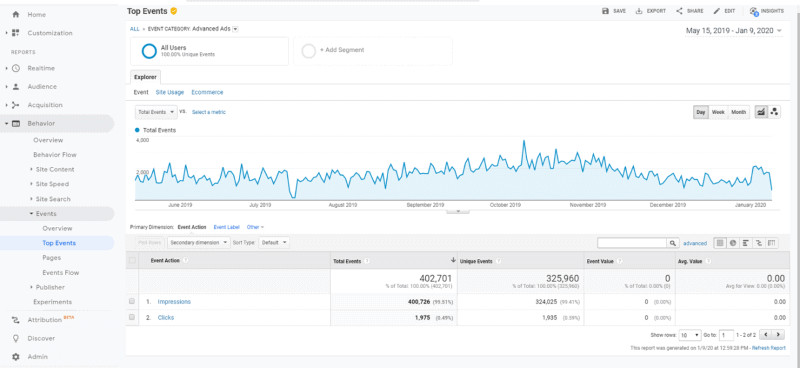800x368 pixels.
Task: Click the Save report icon
Action: click(x=605, y=11)
